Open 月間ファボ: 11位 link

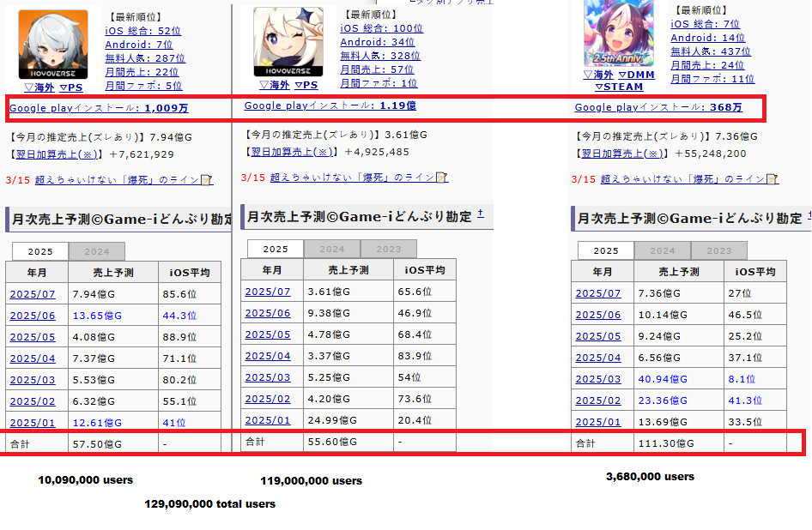pyautogui.click(x=712, y=79)
